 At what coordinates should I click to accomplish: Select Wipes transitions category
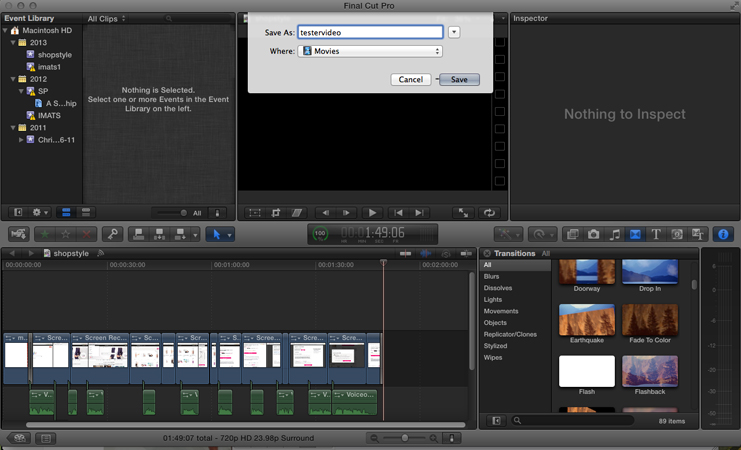493,357
